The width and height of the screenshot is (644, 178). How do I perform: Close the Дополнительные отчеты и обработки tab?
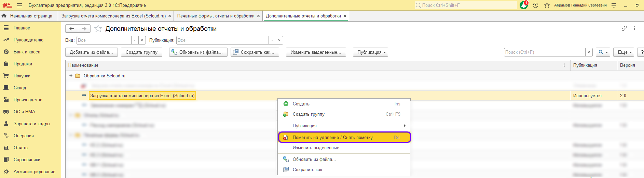tap(345, 16)
